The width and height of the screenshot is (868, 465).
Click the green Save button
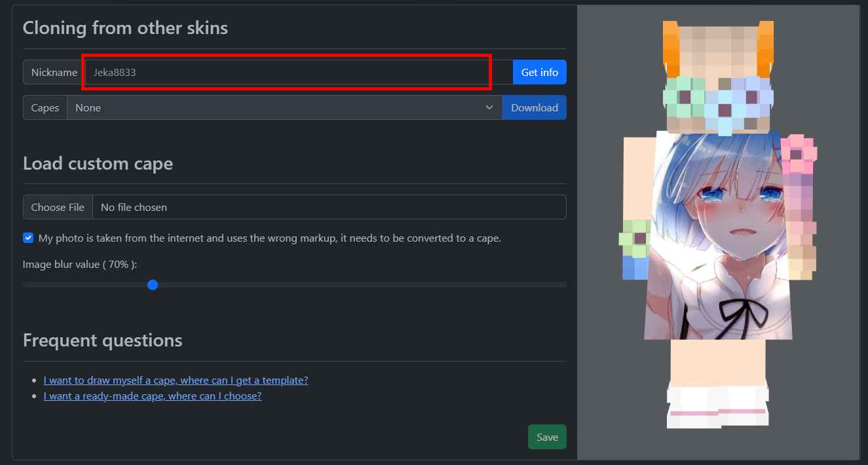click(x=547, y=437)
